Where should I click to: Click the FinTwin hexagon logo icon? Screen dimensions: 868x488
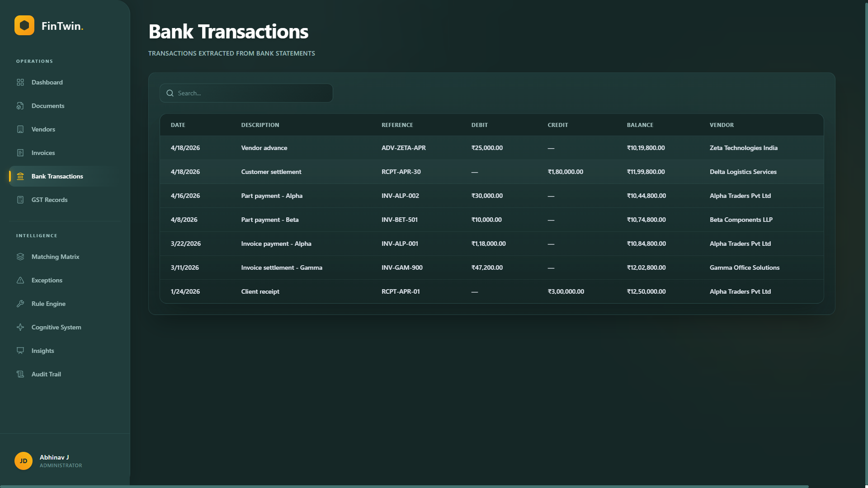point(24,25)
